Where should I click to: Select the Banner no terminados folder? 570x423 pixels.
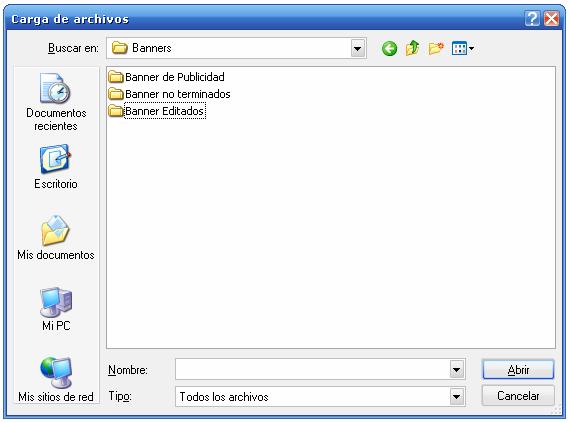click(170, 94)
